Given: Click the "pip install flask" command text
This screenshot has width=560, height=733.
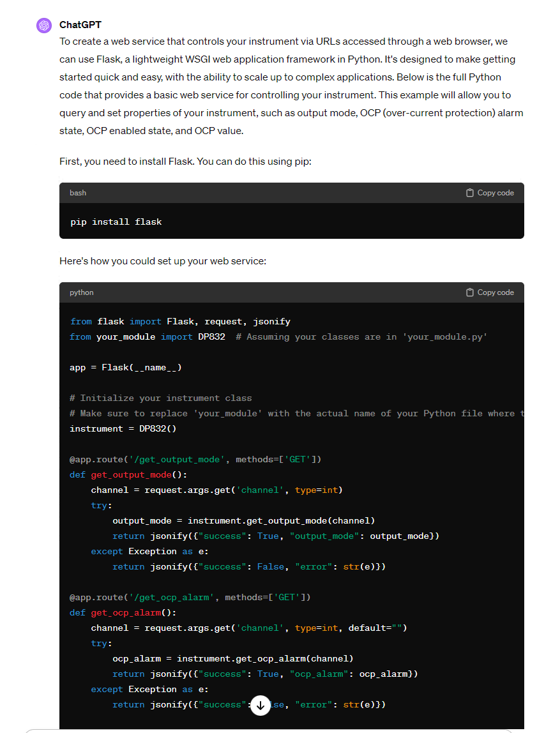Looking at the screenshot, I should (116, 222).
